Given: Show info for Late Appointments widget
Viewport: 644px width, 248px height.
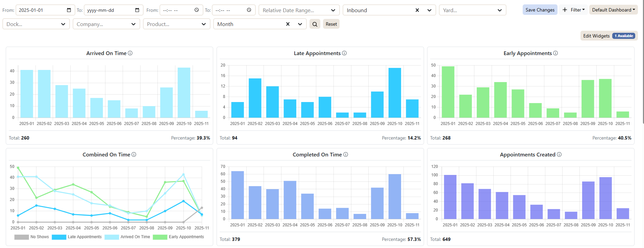Looking at the screenshot, I should click(344, 53).
